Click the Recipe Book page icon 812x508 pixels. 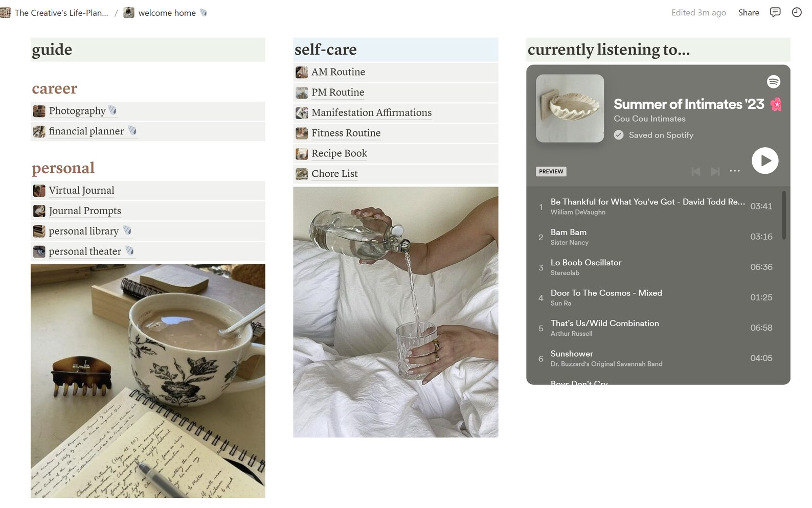(302, 153)
